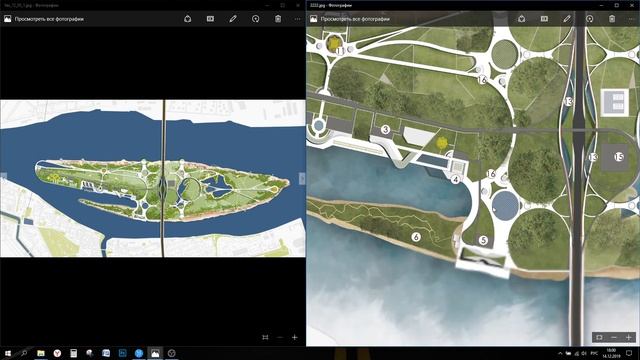Switch input language РУС in tray
Image resolution: width=640 pixels, height=360 pixels.
[x=595, y=353]
